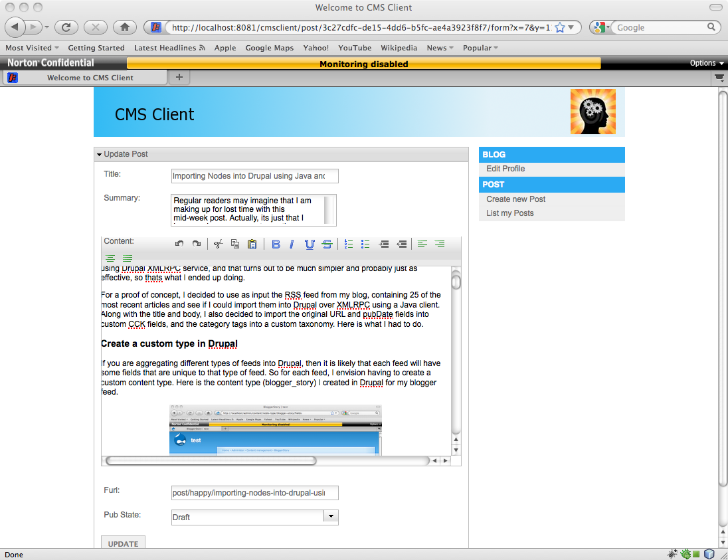Click the embedded Drupal screenshot thumbnail

pyautogui.click(x=275, y=430)
